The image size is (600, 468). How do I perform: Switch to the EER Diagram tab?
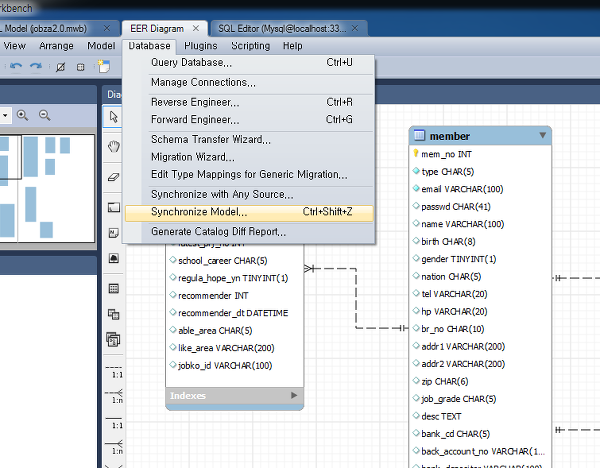[157, 29]
